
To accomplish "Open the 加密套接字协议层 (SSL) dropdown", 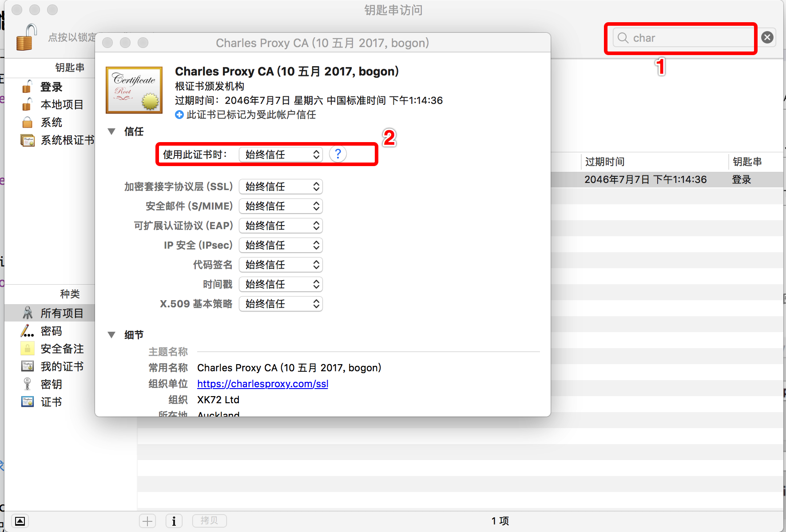I will 281,187.
